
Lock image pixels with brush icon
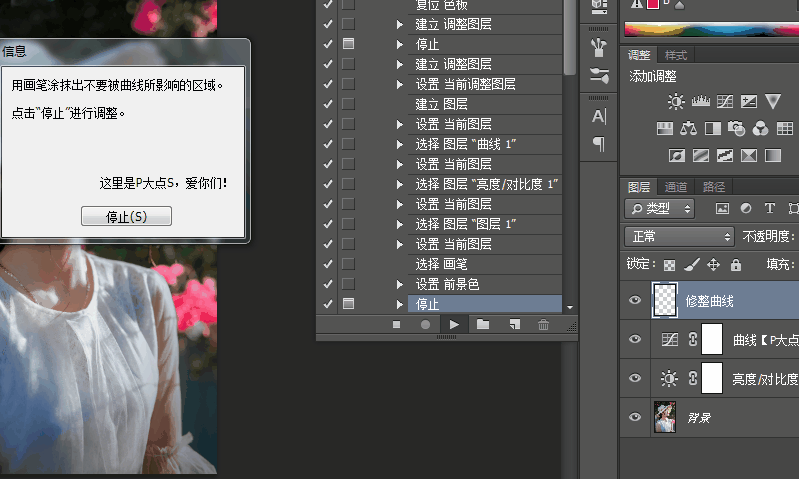click(x=691, y=264)
